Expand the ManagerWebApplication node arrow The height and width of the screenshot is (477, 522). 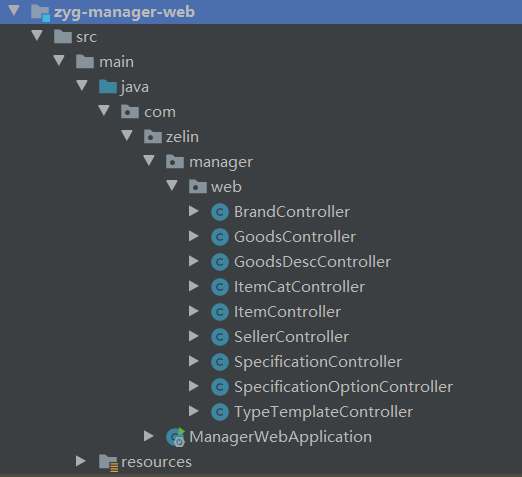[149, 436]
